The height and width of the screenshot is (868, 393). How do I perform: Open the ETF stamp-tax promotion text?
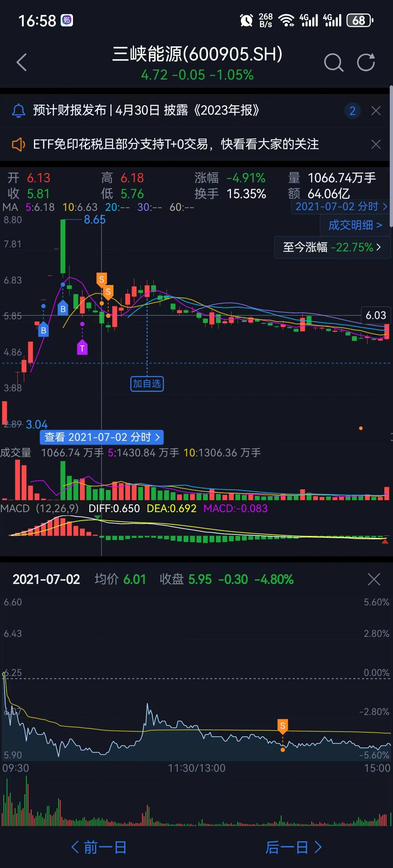coord(176,144)
